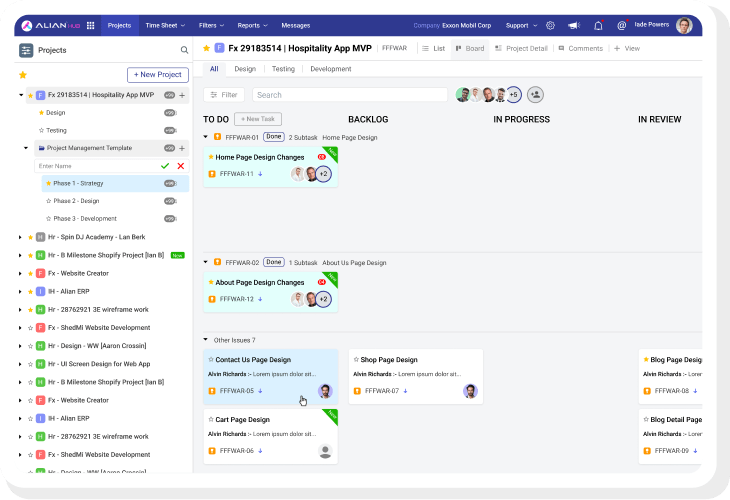Click the priority arrow on FFFWAR-07

[x=406, y=391]
